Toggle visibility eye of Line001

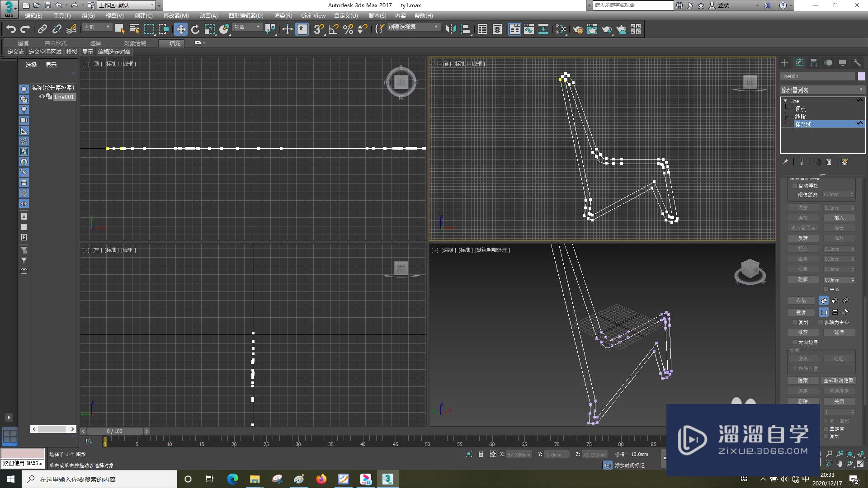(x=42, y=97)
